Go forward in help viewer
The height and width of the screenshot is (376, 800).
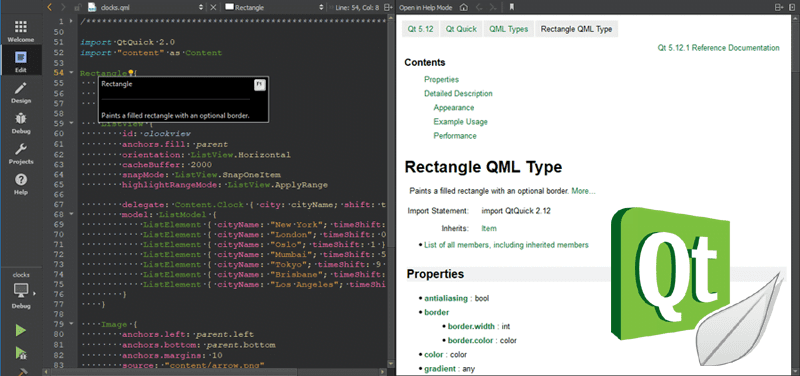[x=492, y=8]
